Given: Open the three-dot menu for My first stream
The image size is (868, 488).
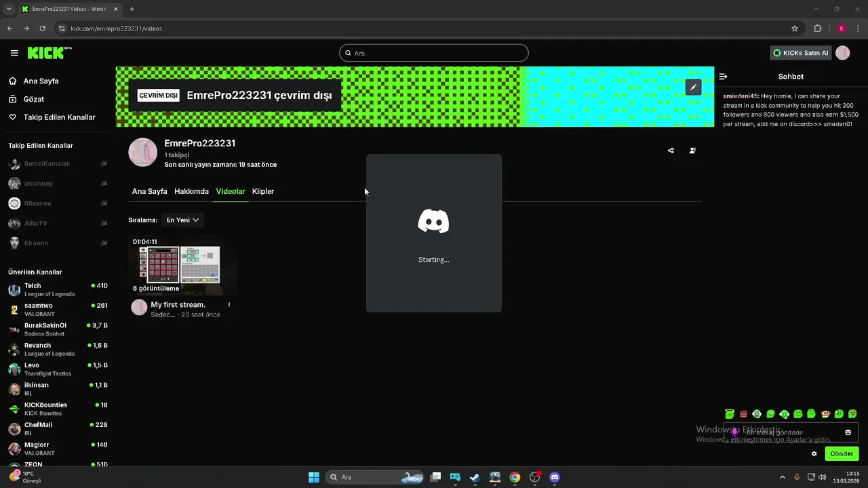Looking at the screenshot, I should 229,305.
